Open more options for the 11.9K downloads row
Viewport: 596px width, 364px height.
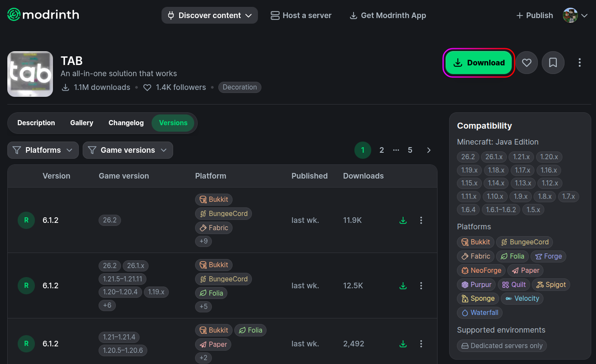point(421,220)
